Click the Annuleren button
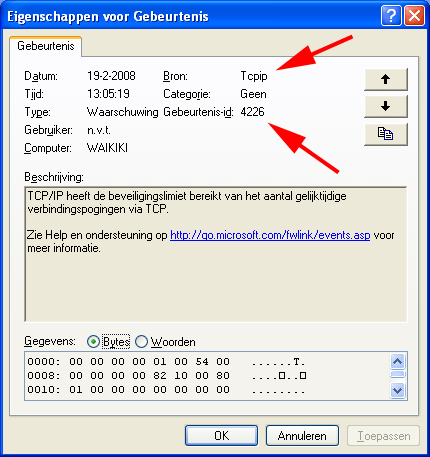Screen dimensions: 430x457 302,435
